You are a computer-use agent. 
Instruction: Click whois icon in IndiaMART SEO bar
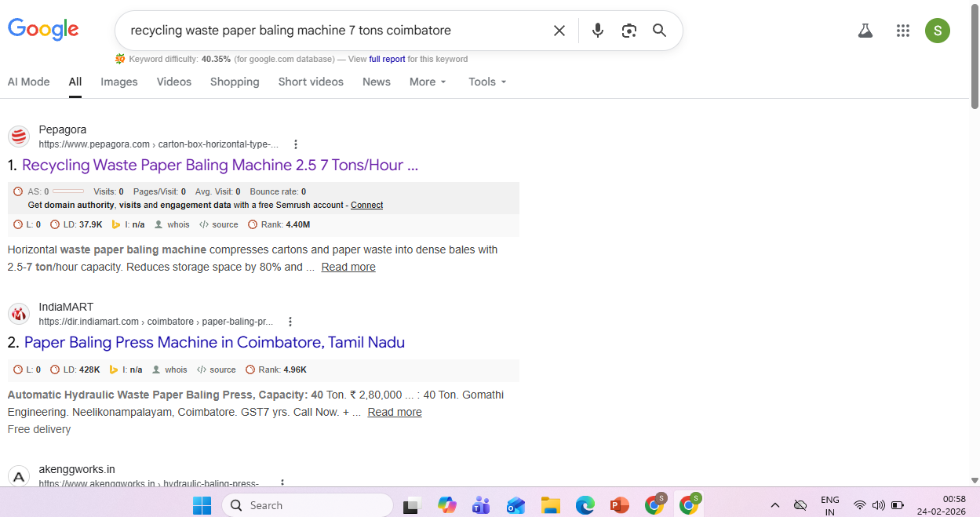tap(156, 370)
